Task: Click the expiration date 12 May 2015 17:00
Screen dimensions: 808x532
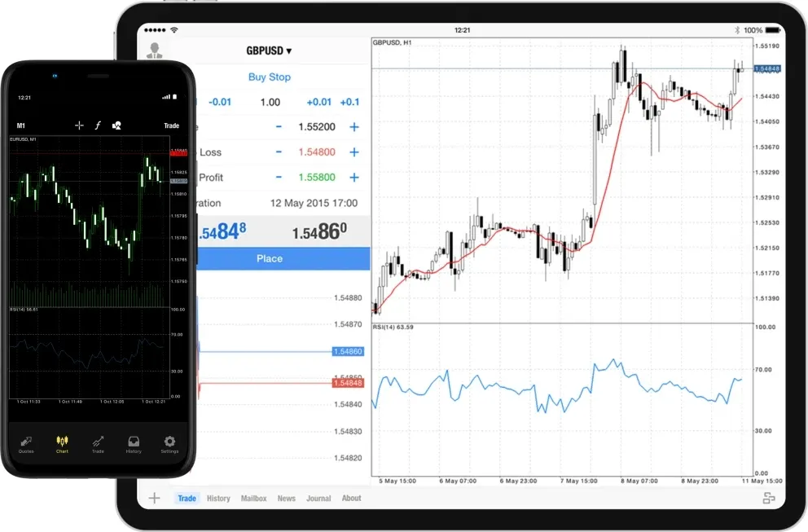Action: pos(314,203)
